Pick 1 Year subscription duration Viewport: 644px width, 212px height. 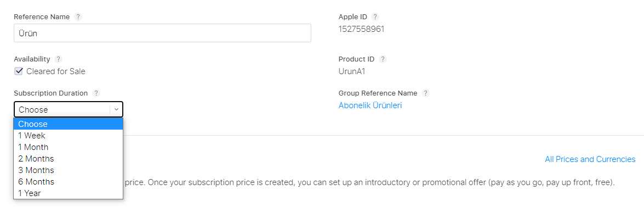[x=68, y=193]
